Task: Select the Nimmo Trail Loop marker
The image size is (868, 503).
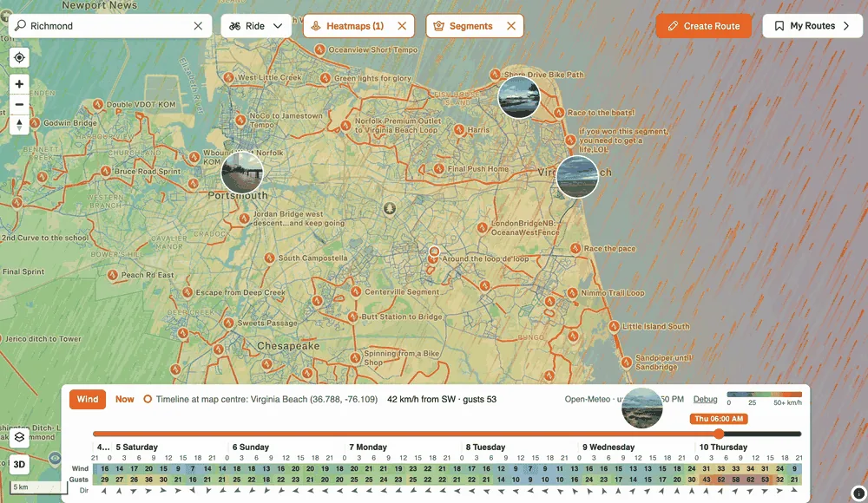Action: tap(572, 293)
